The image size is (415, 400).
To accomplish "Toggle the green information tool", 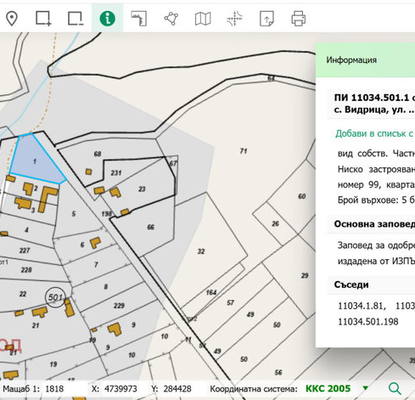I will click(x=107, y=18).
